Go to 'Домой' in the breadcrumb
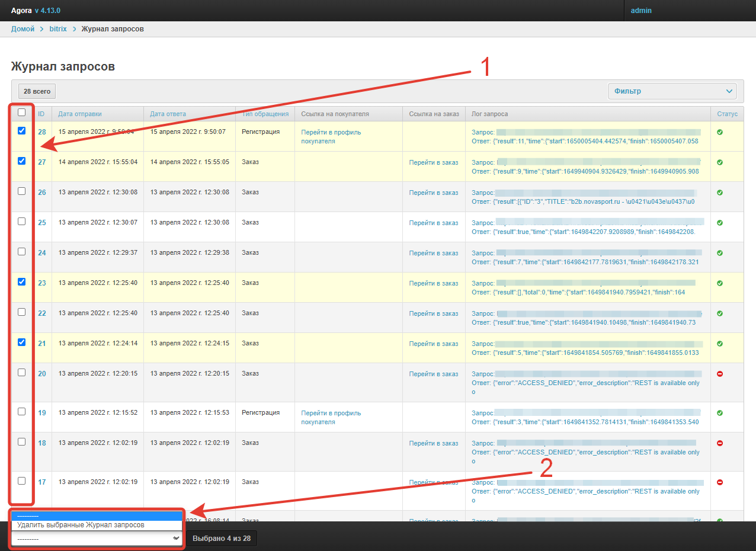Image resolution: width=756 pixels, height=551 pixels. click(x=23, y=29)
